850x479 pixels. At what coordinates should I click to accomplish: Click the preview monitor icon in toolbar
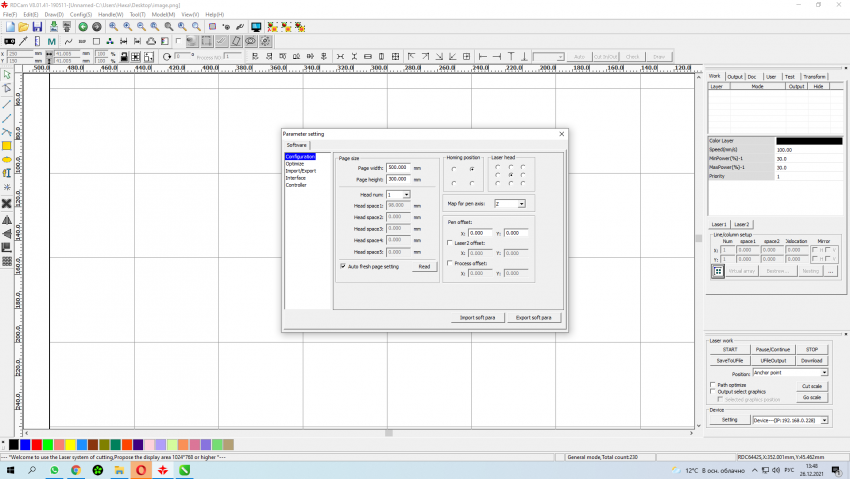256,26
